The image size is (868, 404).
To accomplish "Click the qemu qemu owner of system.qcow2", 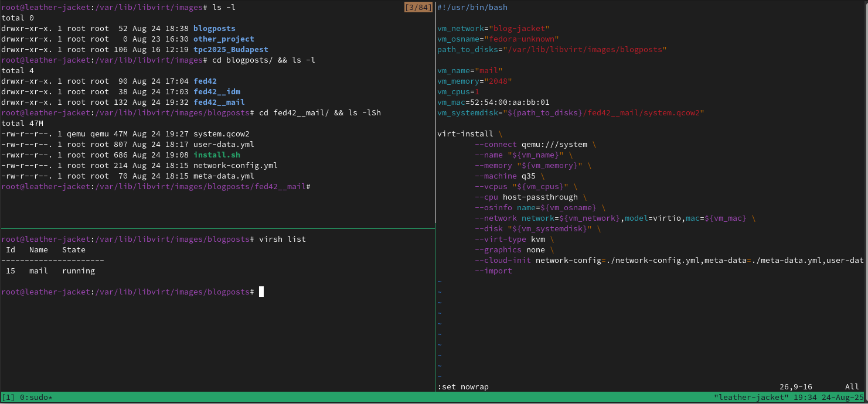I will pos(88,133).
